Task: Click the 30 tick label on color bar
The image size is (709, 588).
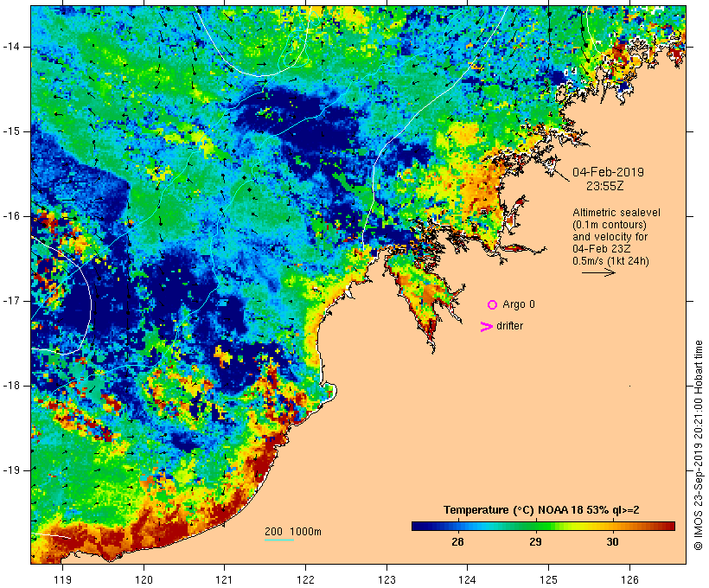Action: (612, 541)
